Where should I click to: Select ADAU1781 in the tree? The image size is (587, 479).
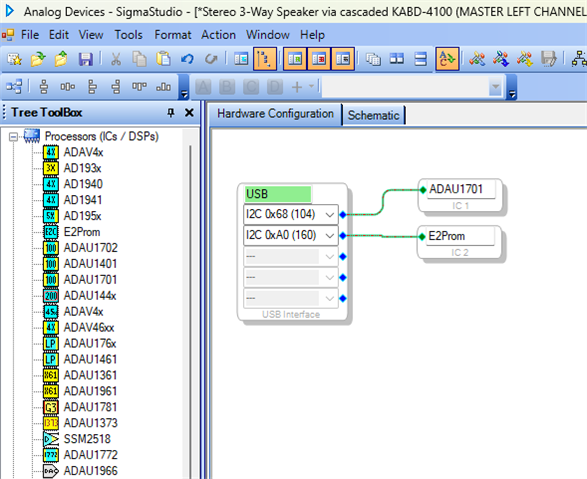point(90,407)
